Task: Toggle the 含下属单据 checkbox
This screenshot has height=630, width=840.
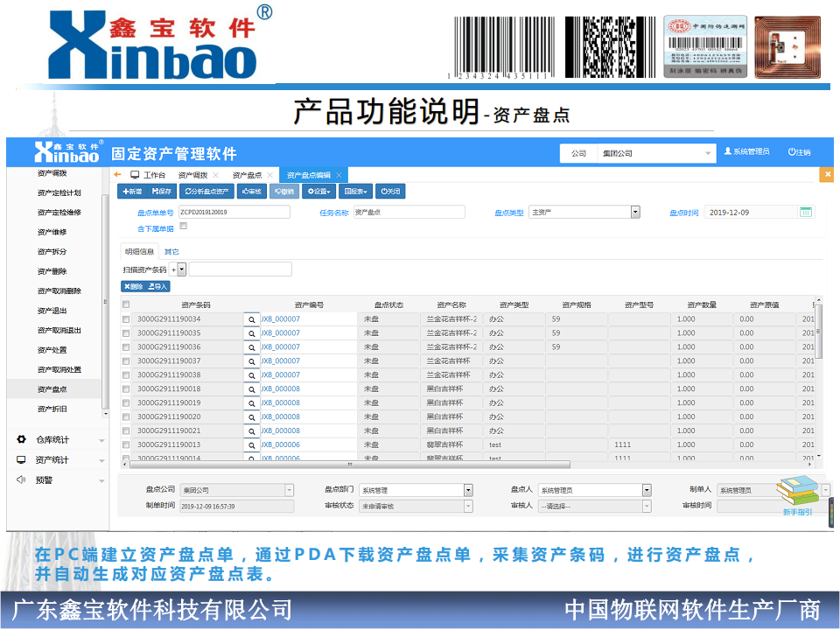Action: tap(183, 227)
